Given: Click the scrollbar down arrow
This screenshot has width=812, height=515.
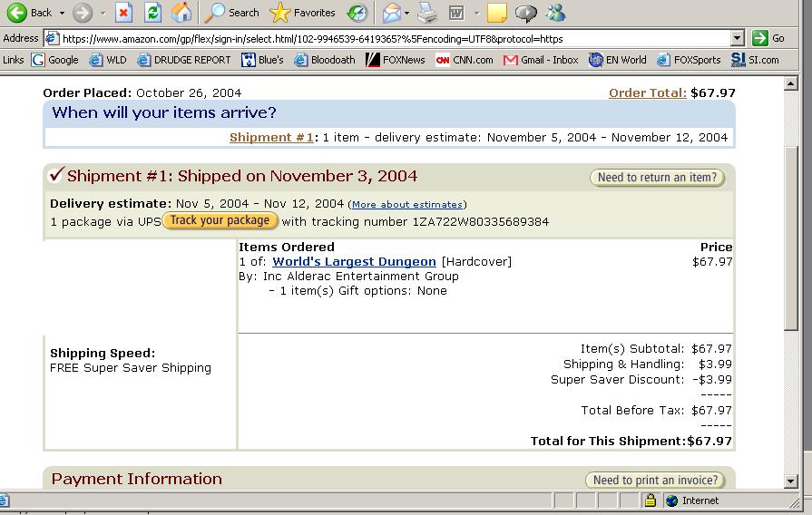Looking at the screenshot, I should [x=791, y=481].
